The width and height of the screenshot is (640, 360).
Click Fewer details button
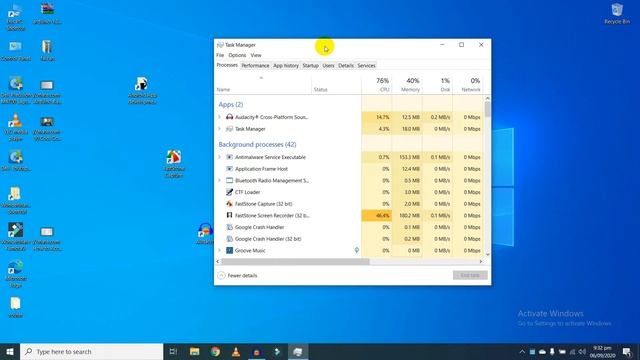(238, 276)
